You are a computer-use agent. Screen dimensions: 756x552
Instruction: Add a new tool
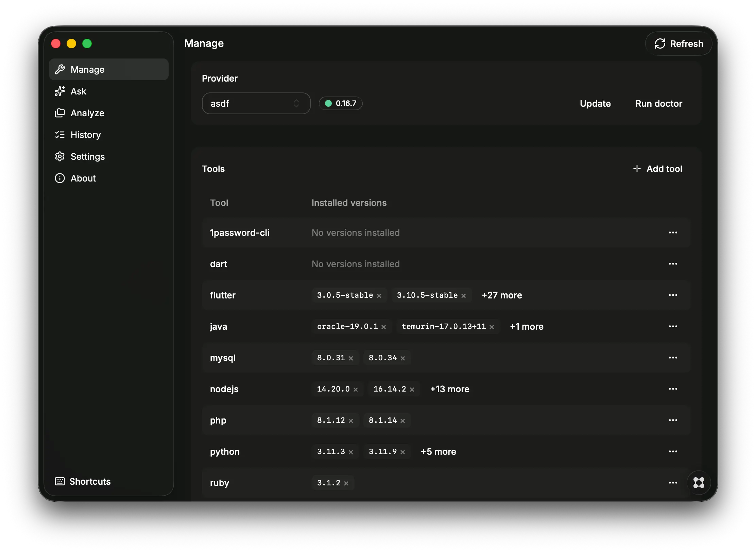pyautogui.click(x=657, y=169)
